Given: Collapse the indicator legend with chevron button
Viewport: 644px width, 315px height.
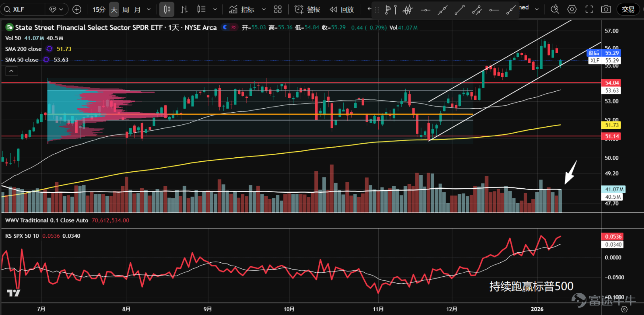Looking at the screenshot, I should click(x=11, y=71).
